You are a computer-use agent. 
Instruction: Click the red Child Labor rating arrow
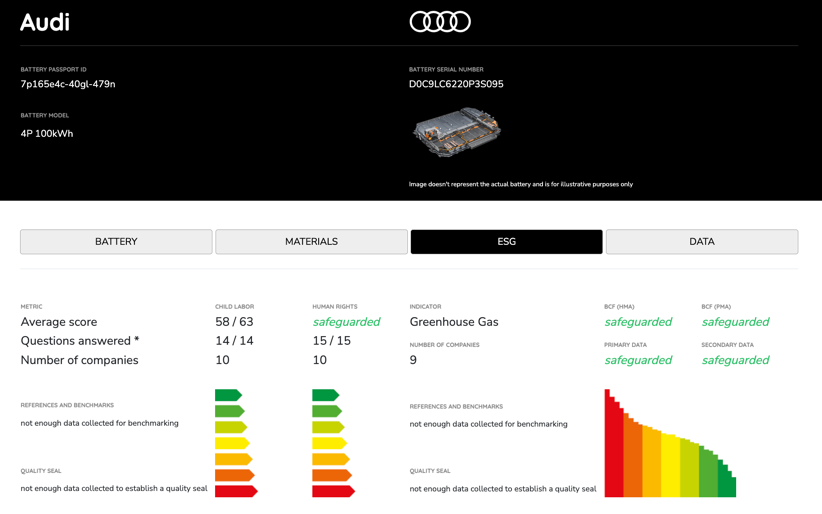235,491
